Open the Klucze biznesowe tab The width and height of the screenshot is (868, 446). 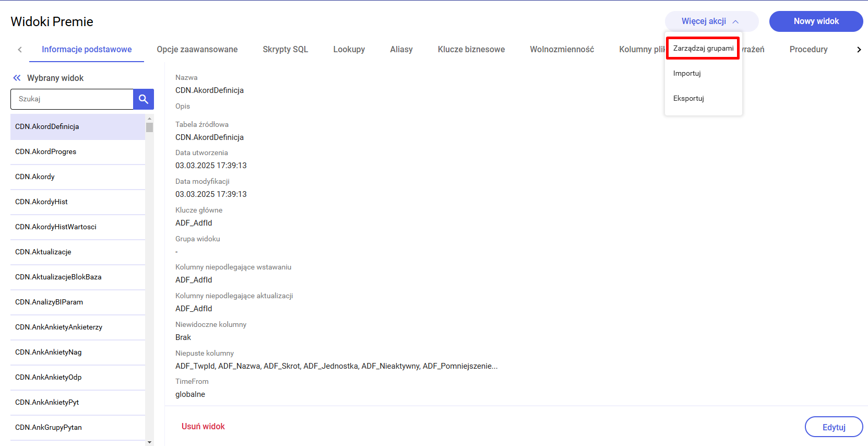point(471,50)
